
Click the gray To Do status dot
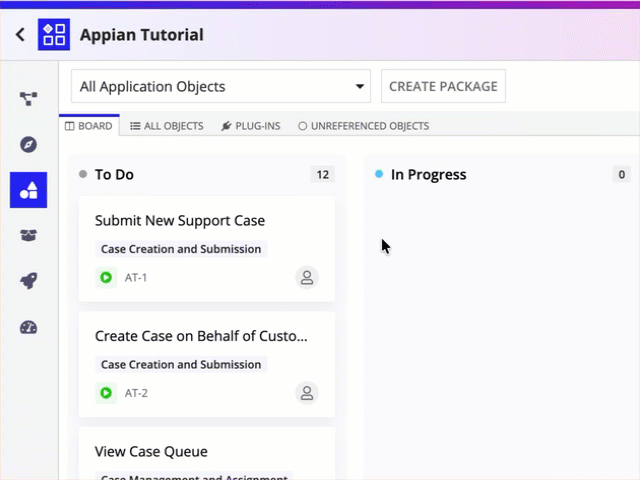[x=83, y=174]
